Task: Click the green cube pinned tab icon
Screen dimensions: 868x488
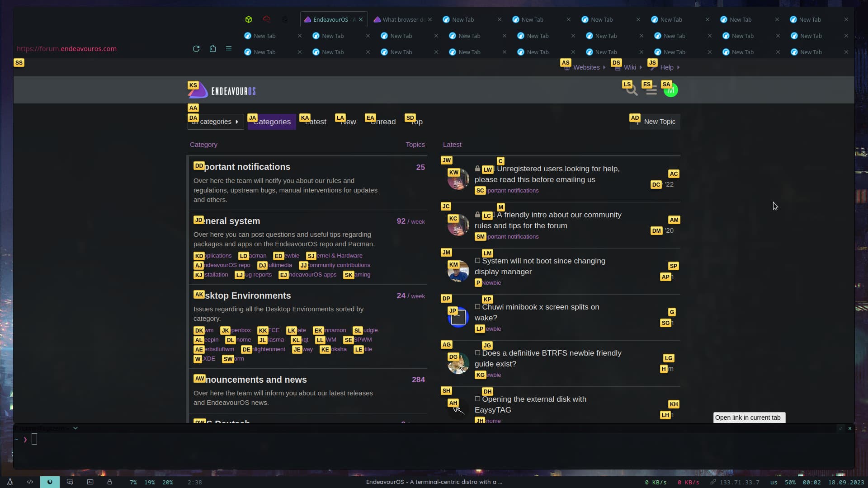Action: click(x=249, y=19)
